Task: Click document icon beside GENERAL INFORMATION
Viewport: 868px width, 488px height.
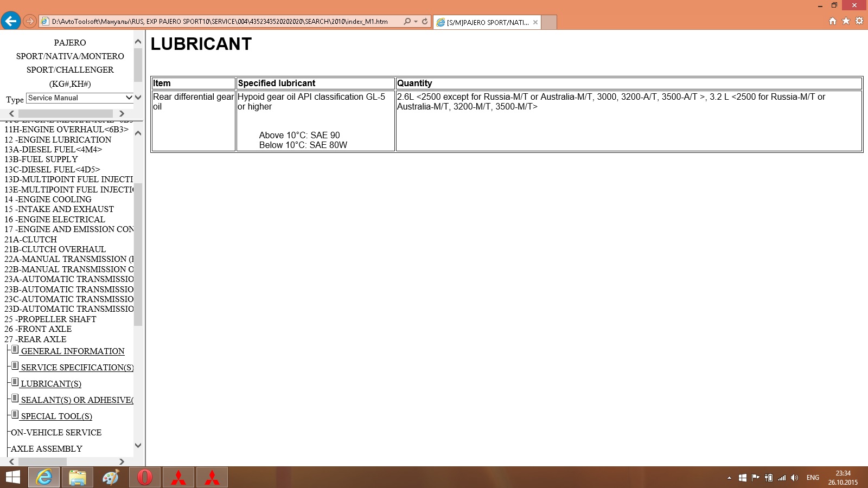Action: click(x=15, y=350)
